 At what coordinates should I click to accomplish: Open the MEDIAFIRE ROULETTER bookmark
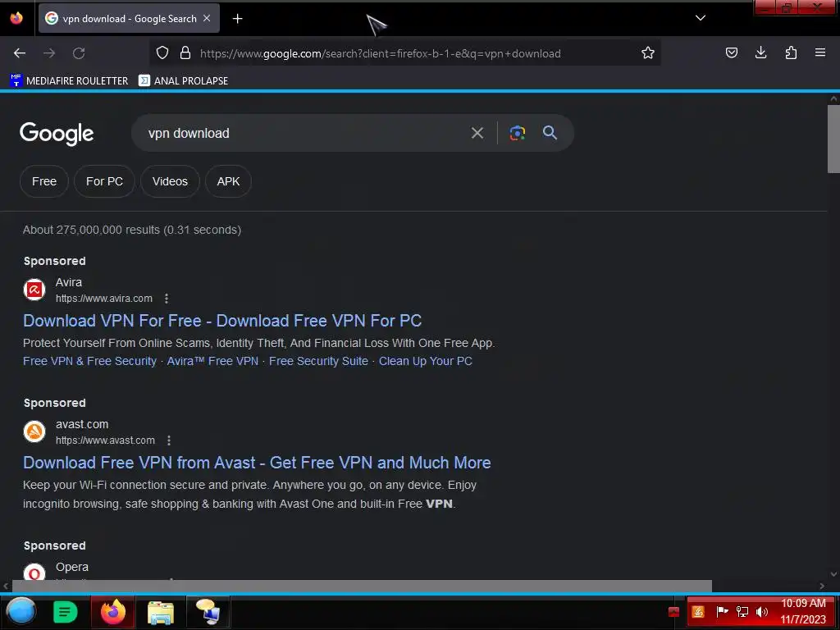click(69, 81)
